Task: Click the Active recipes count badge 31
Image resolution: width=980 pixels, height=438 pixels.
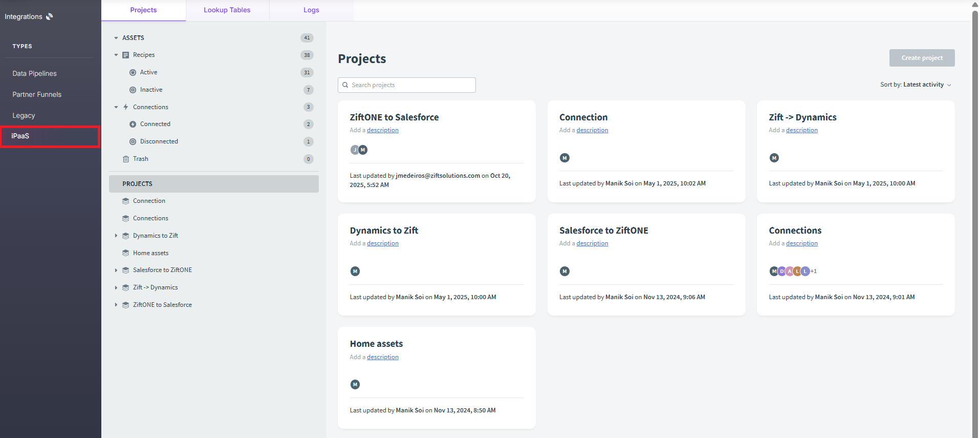Action: tap(307, 72)
